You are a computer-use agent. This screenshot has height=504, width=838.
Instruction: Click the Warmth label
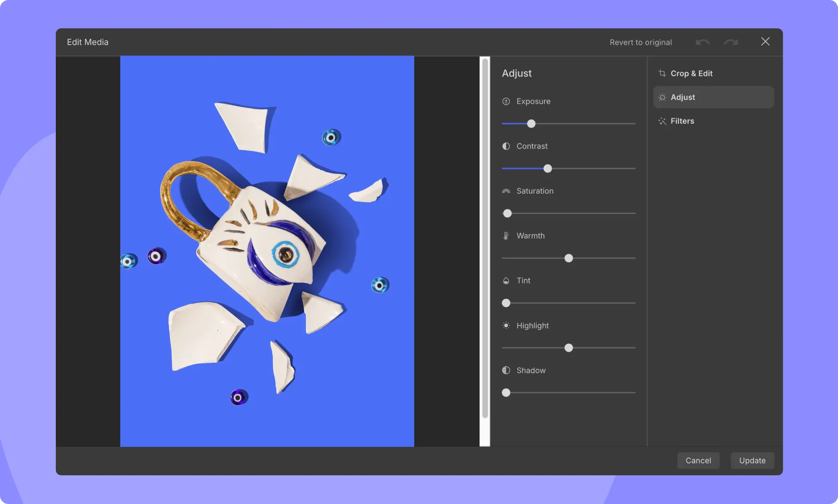(531, 236)
